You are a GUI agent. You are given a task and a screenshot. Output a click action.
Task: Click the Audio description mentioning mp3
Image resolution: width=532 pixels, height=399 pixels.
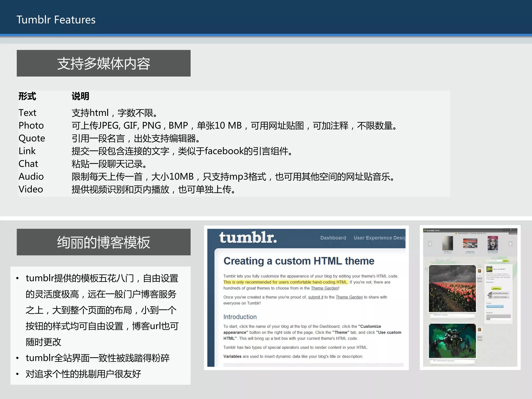[x=233, y=176]
